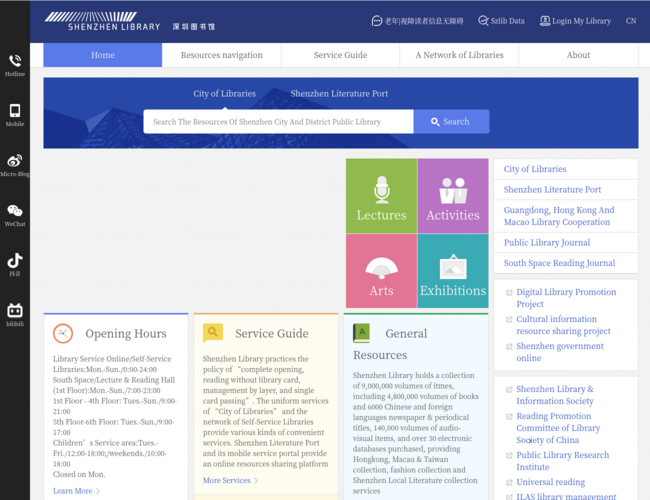Open the Service Guide menu item
The width and height of the screenshot is (650, 500).
[340, 55]
